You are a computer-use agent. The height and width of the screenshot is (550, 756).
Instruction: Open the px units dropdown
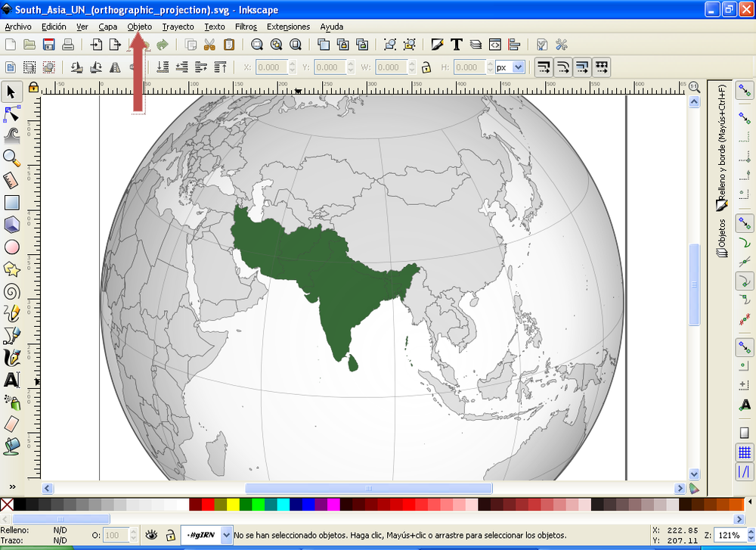510,67
